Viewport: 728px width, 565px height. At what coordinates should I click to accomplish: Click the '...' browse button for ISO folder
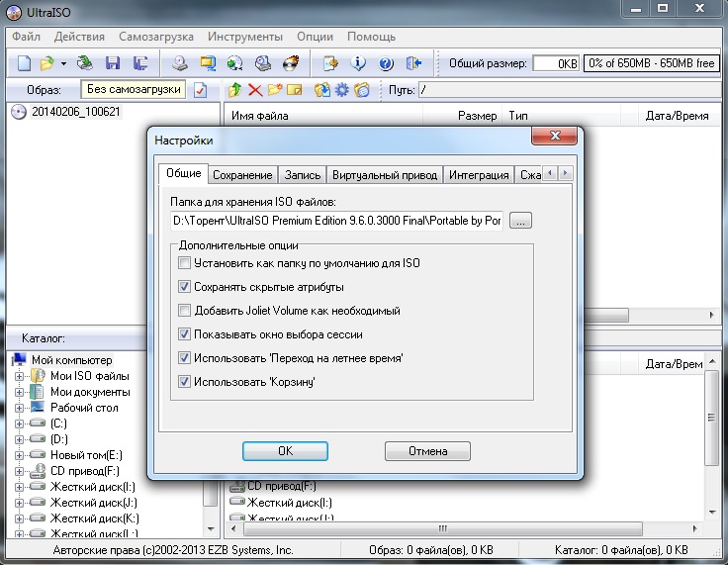tap(520, 221)
